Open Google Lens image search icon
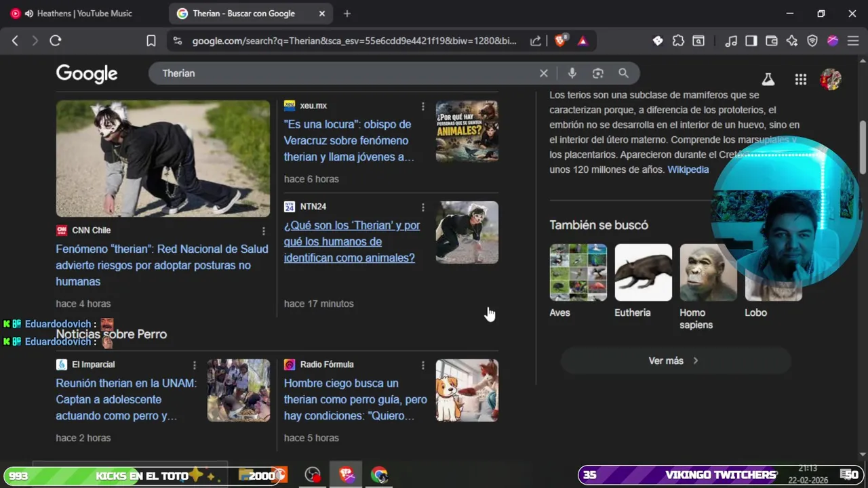This screenshot has width=868, height=488. tap(597, 73)
